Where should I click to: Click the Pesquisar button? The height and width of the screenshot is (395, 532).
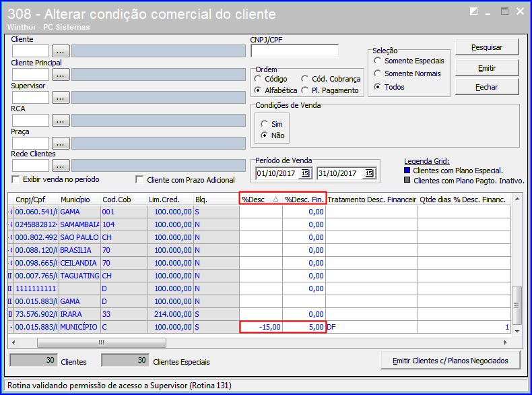coord(487,47)
